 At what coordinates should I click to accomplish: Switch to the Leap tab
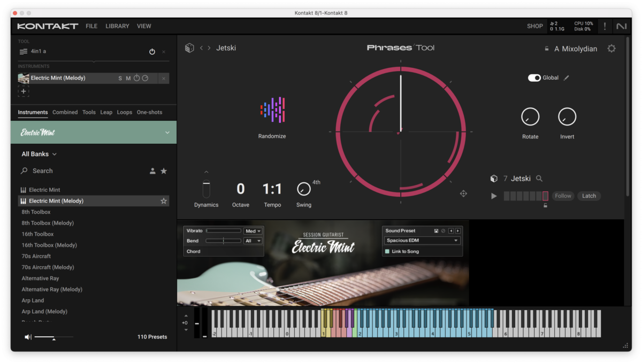tap(106, 112)
